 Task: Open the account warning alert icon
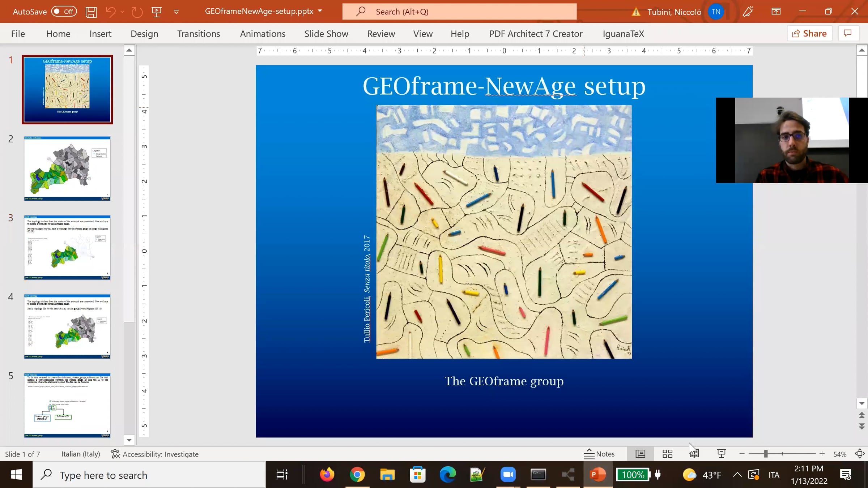click(636, 12)
